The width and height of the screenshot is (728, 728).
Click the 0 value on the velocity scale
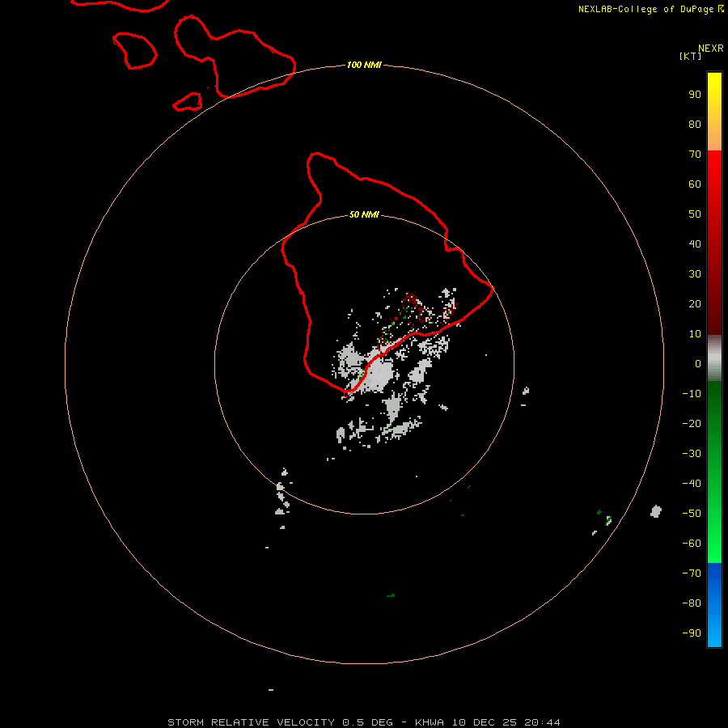click(698, 363)
